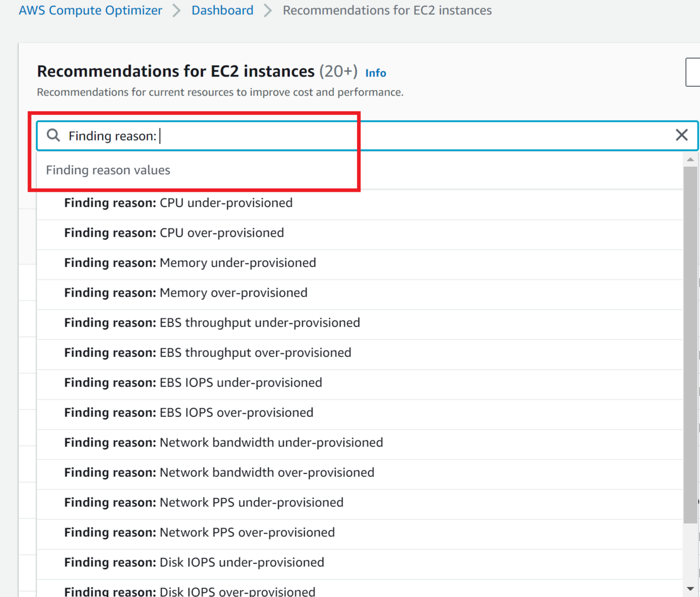
Task: Choose Network bandwidth under-provisioned value
Action: pos(223,443)
